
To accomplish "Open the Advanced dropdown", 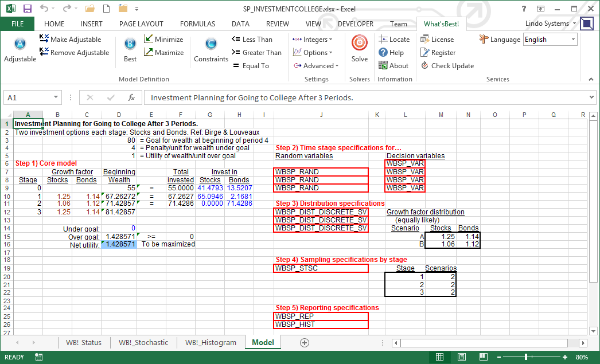I will 315,66.
